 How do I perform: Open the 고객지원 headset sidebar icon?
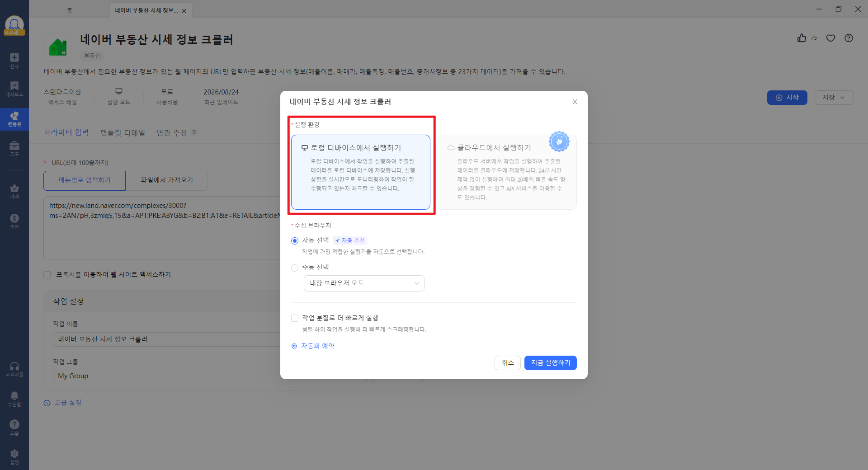pos(14,369)
